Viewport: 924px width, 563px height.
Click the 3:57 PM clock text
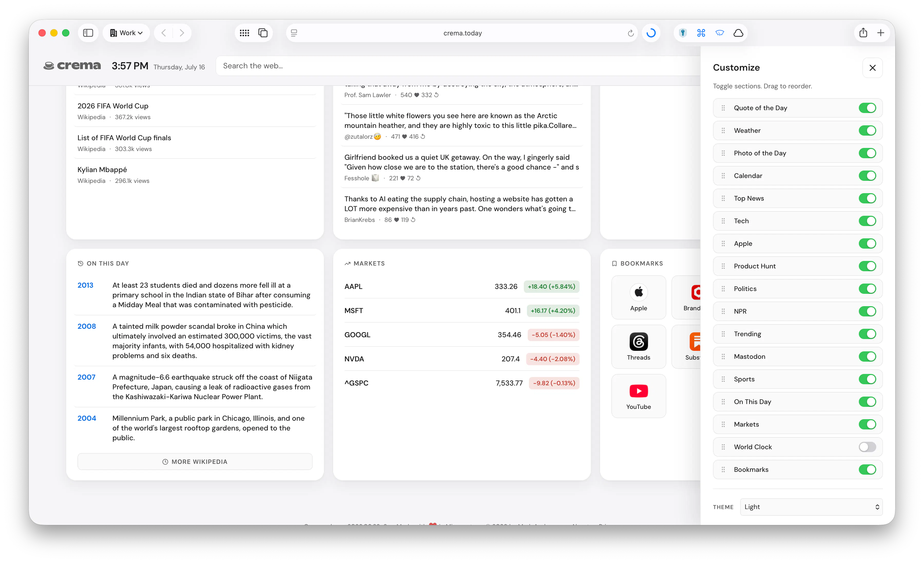[x=130, y=66]
